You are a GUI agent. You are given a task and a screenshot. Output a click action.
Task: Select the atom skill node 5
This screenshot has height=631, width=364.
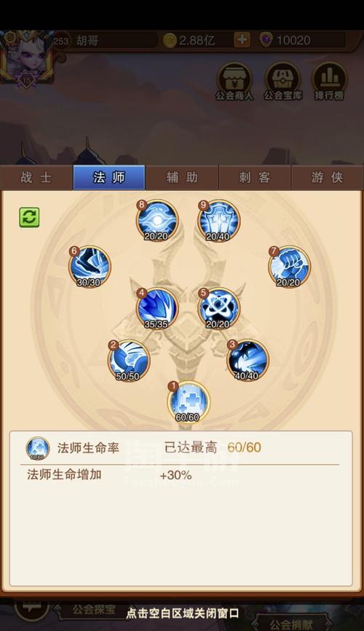coord(219,308)
